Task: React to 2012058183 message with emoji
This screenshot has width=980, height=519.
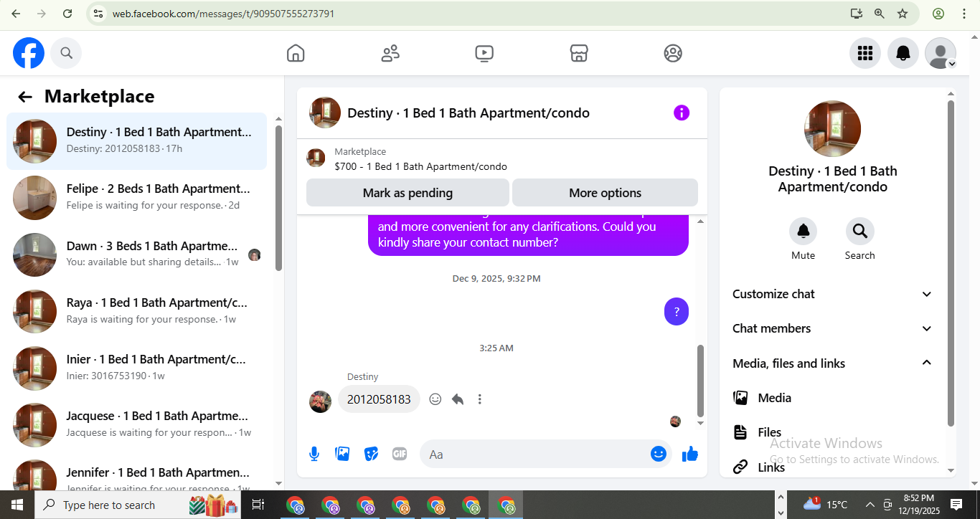Action: point(435,399)
